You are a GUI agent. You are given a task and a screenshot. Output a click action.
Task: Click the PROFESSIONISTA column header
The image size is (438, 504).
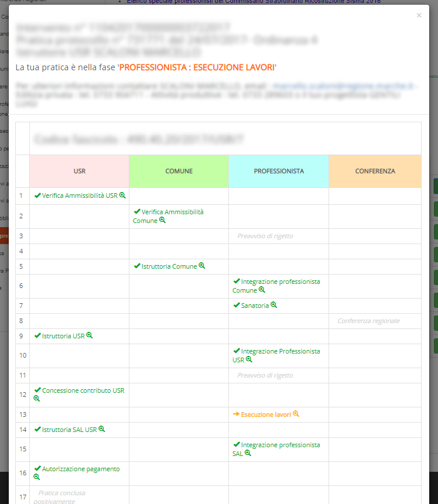click(x=279, y=171)
